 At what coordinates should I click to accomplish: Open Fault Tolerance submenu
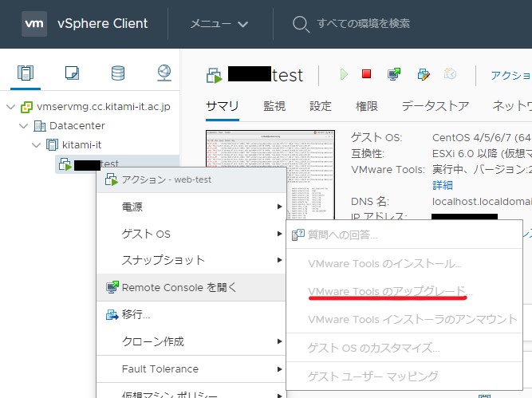(x=191, y=368)
